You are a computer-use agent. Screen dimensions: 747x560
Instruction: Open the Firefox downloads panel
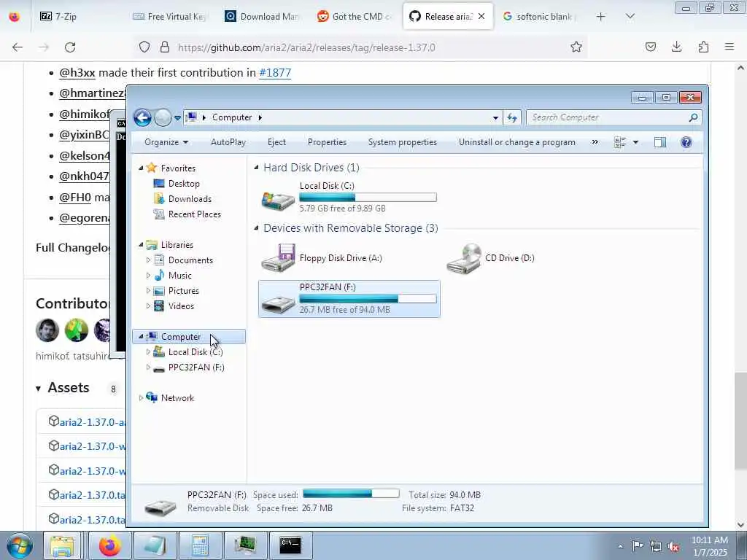click(676, 47)
